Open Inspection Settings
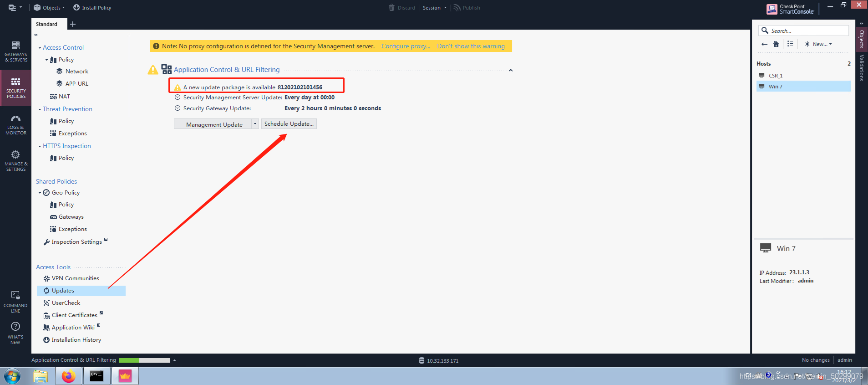The image size is (868, 385). pos(76,242)
